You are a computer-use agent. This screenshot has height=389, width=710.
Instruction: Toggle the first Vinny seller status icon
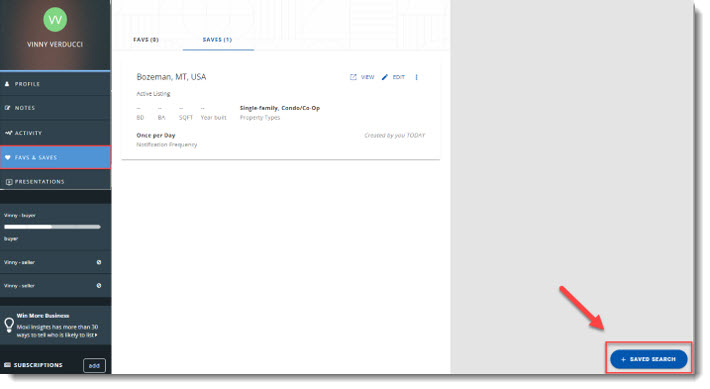[99, 262]
